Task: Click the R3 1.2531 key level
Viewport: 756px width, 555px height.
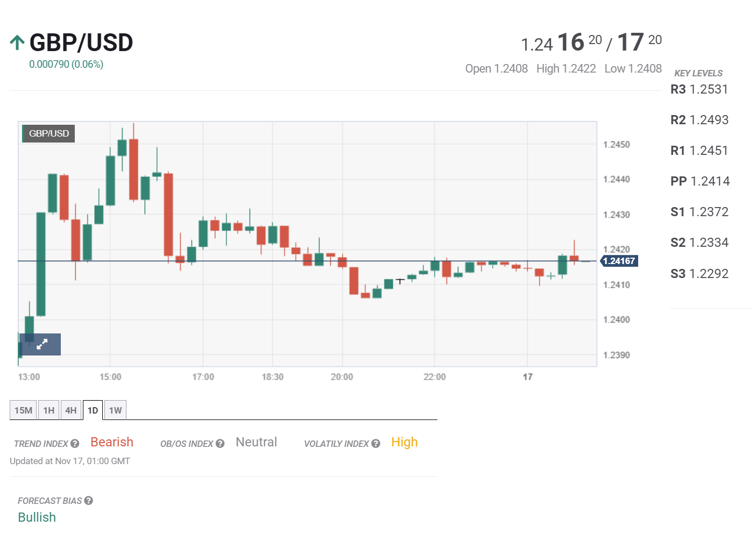Action: [x=699, y=89]
